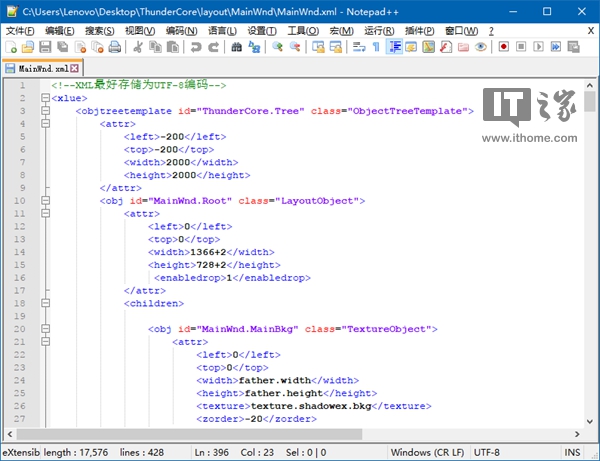Open the 插件(P) menu
The height and width of the screenshot is (461, 600).
point(419,31)
